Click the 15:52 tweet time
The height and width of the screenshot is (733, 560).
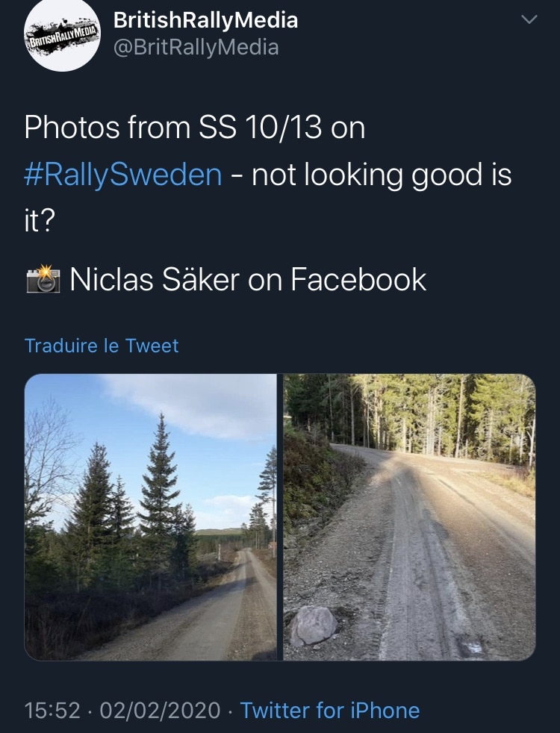(x=52, y=709)
